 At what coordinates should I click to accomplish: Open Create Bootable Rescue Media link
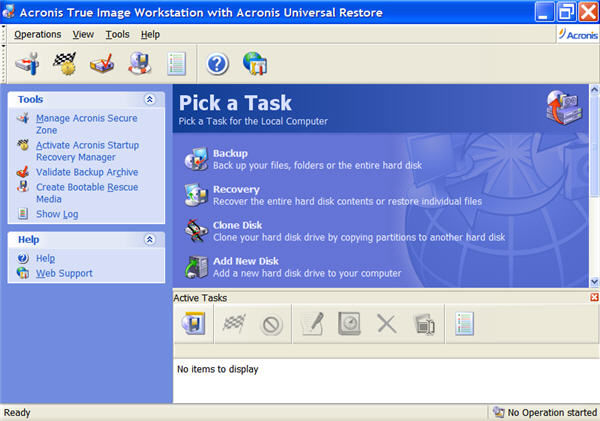pyautogui.click(x=87, y=193)
